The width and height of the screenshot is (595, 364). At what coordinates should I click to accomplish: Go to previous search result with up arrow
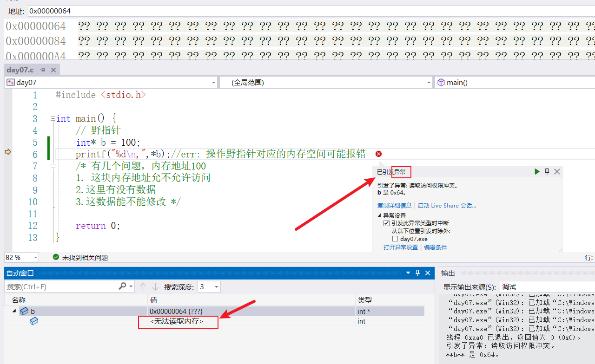tap(143, 286)
